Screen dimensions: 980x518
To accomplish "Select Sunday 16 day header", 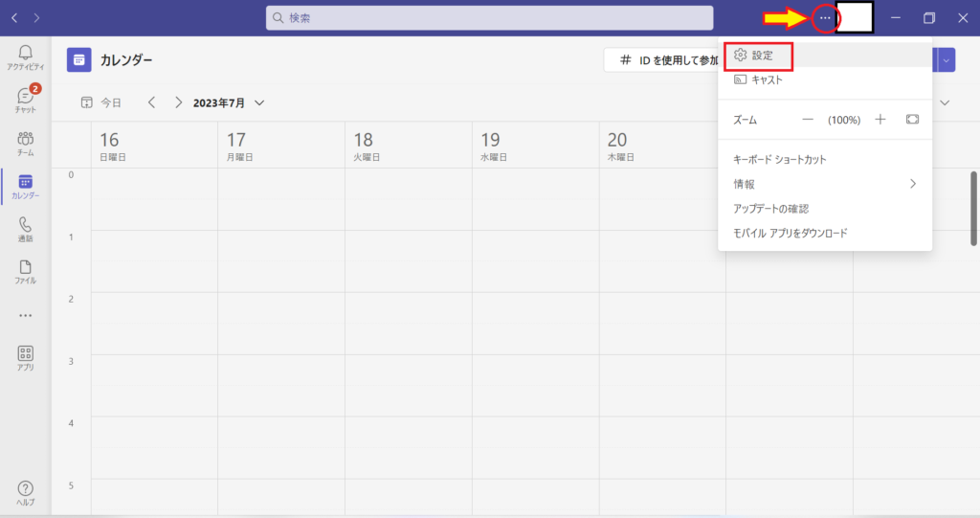I will (154, 146).
